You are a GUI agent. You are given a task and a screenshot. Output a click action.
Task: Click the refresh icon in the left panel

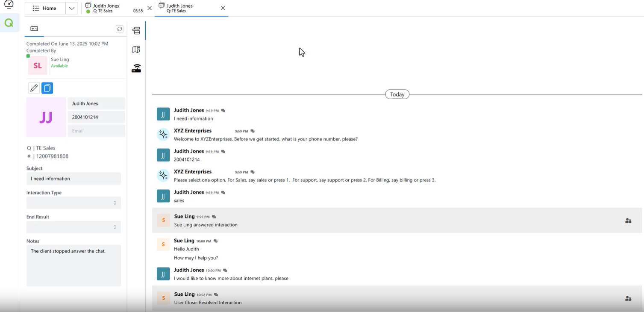pos(120,29)
